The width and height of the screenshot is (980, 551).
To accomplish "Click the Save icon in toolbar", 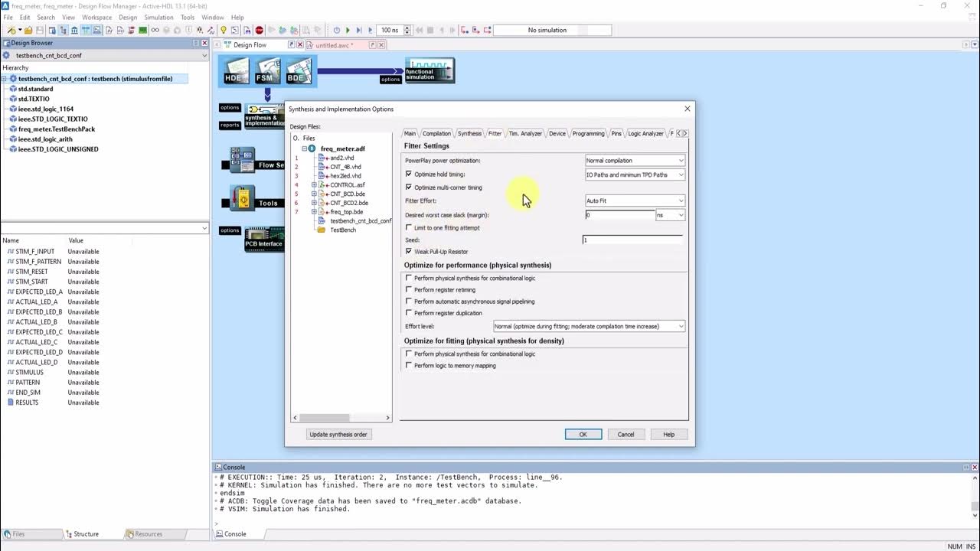I will click(40, 31).
